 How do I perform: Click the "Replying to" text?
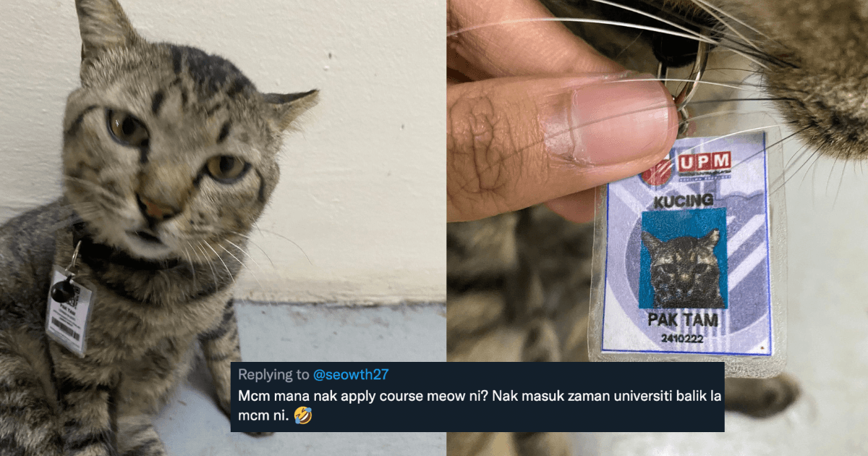(273, 375)
